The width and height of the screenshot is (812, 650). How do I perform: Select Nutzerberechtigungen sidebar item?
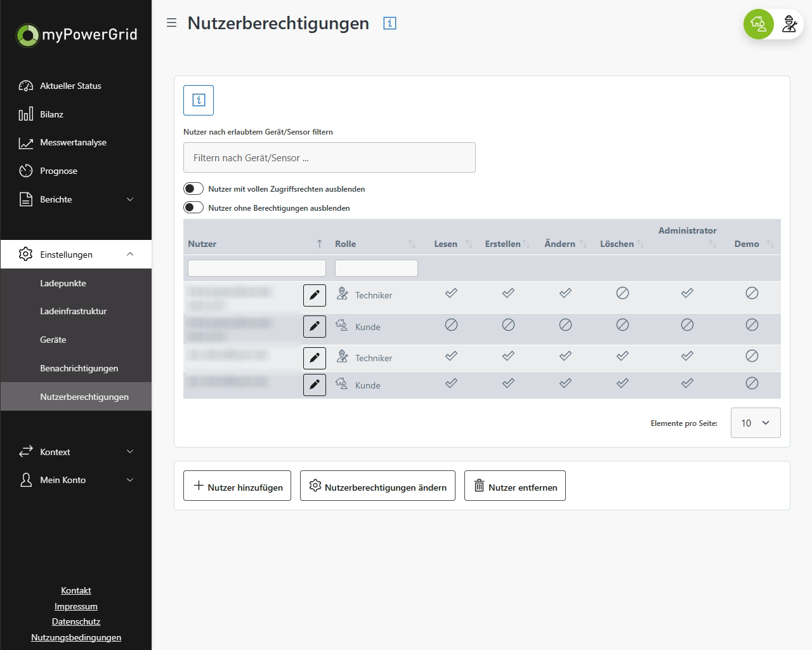pos(76,397)
